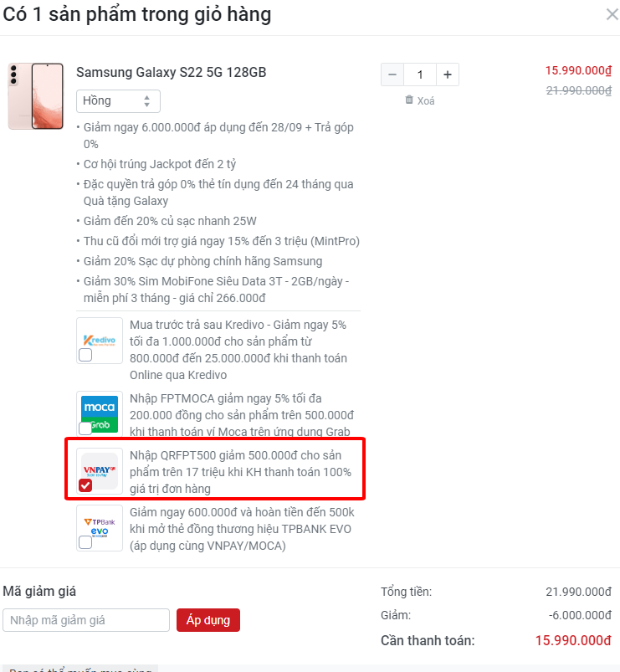Click the discount code input field

(86, 620)
